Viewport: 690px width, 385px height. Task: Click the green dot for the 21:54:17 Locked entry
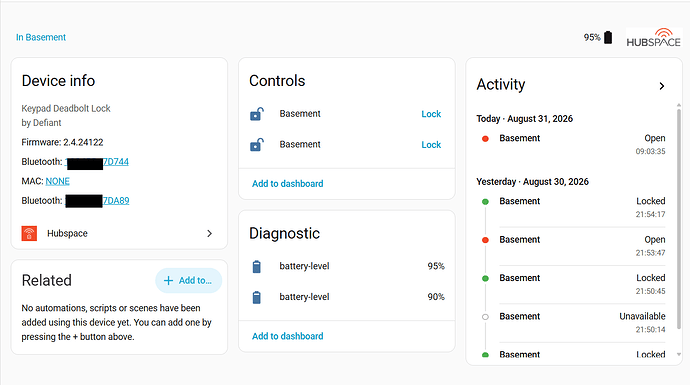click(x=485, y=202)
